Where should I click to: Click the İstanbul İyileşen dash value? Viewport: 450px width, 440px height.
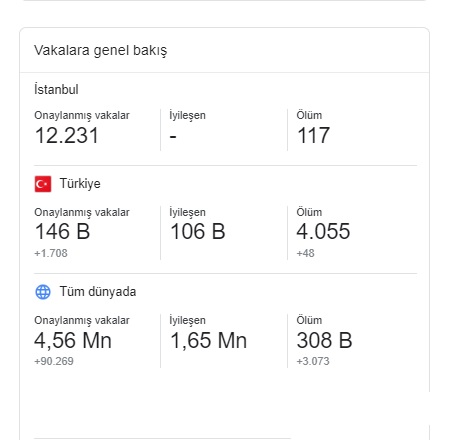173,137
